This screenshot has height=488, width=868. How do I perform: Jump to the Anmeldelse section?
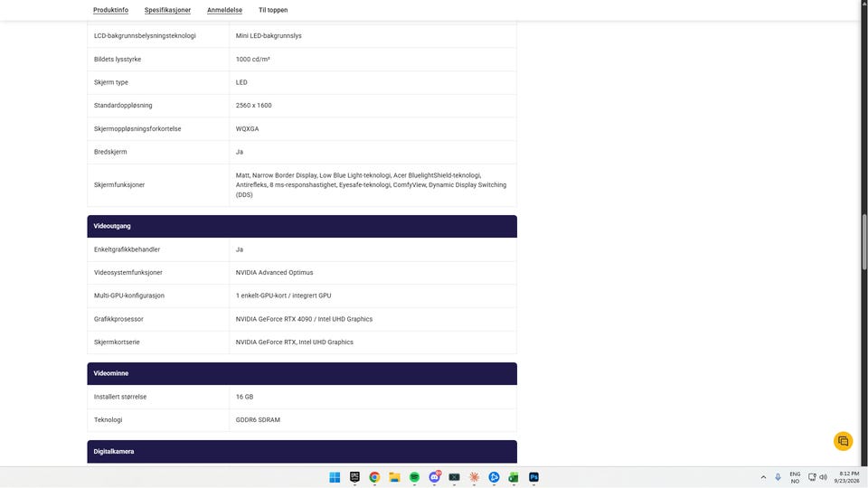pyautogui.click(x=225, y=10)
